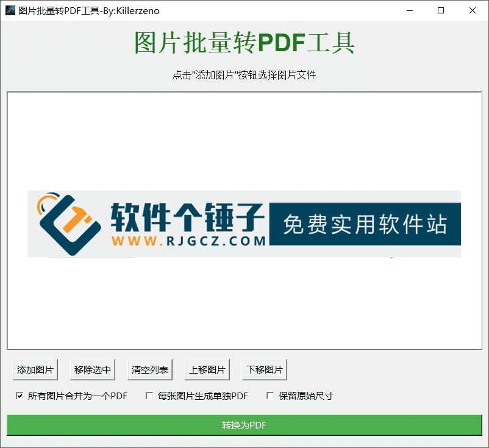
Task: Click '清空列表' to clear the list
Action: [149, 369]
